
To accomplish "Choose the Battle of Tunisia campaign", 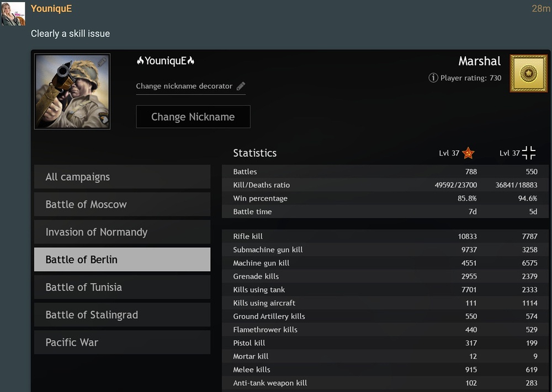I will tap(122, 287).
